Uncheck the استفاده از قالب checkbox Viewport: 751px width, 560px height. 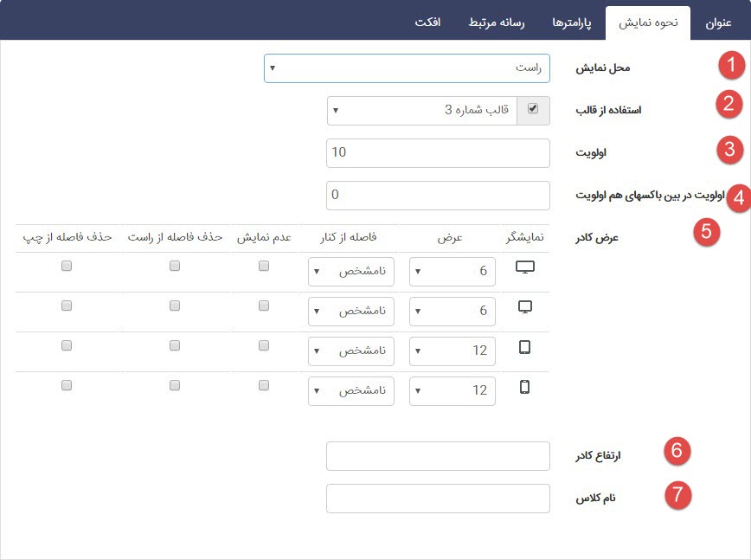tap(532, 109)
